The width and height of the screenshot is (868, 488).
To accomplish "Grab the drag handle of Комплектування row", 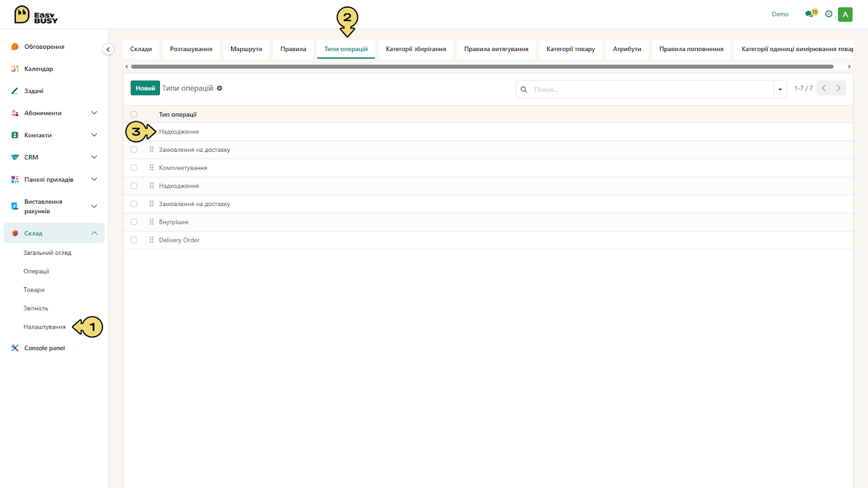I will [x=151, y=168].
